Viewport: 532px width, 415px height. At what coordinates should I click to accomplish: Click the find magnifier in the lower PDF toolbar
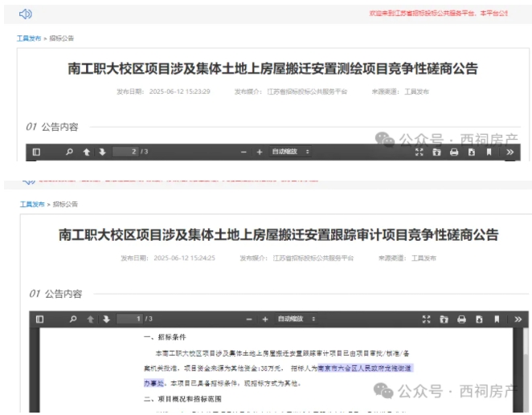click(x=73, y=319)
